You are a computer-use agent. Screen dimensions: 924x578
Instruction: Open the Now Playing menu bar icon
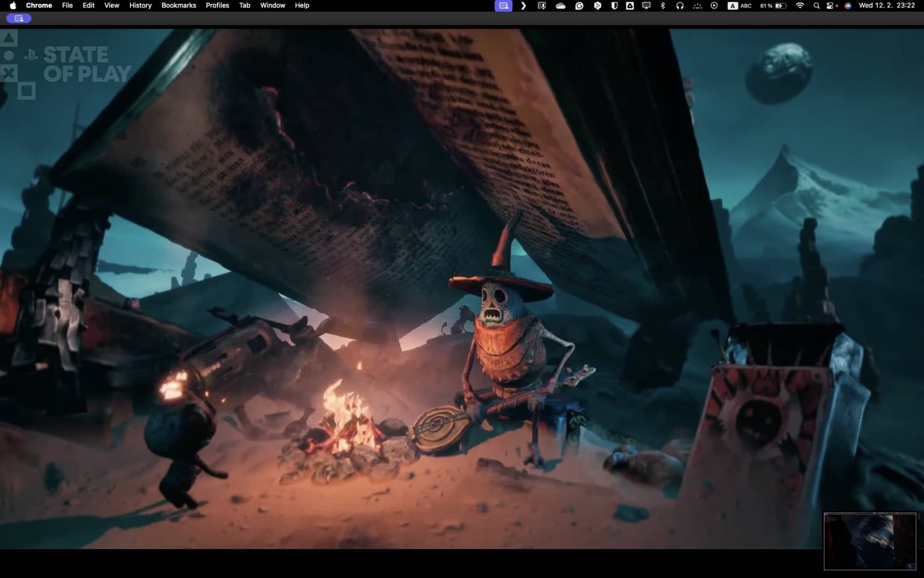tap(714, 5)
